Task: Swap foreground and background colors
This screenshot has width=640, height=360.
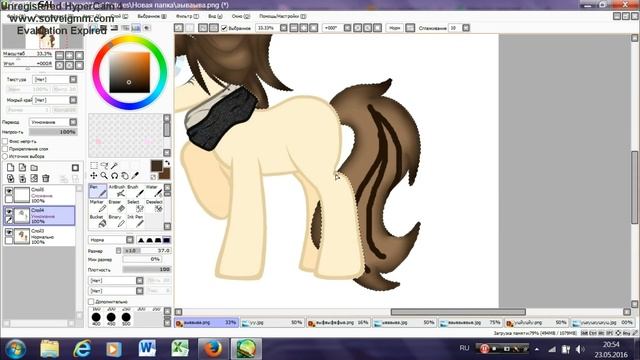Action: pos(167,163)
